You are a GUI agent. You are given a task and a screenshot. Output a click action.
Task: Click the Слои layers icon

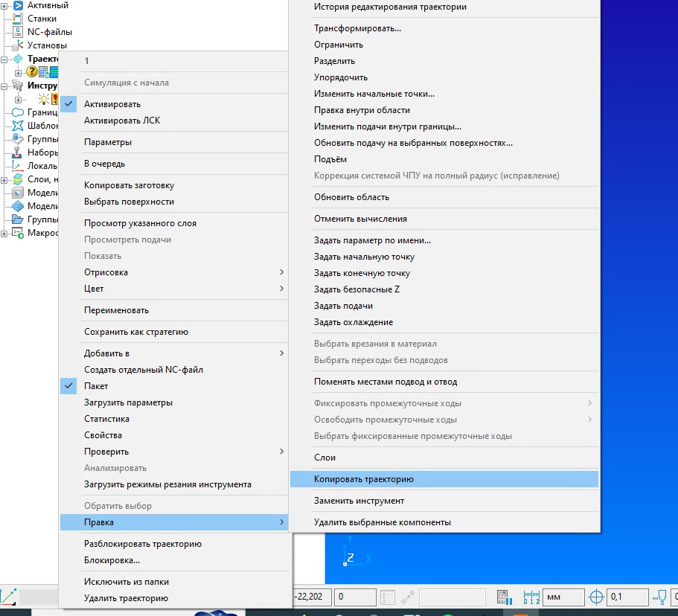(18, 179)
